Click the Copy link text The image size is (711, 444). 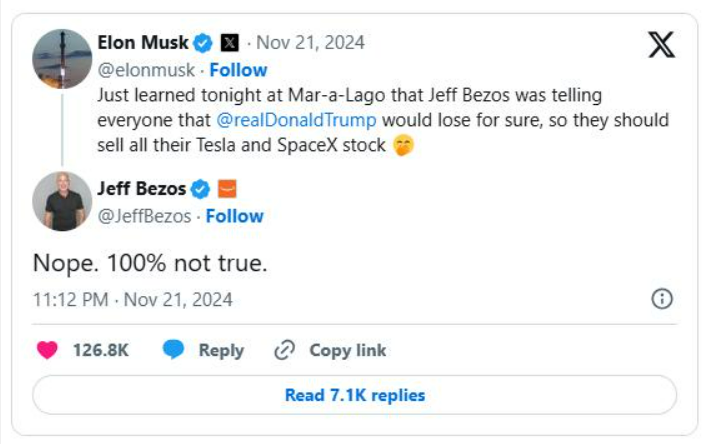tap(347, 350)
